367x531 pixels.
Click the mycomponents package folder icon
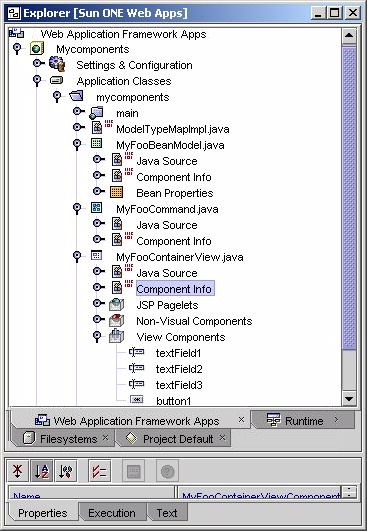[x=77, y=96]
